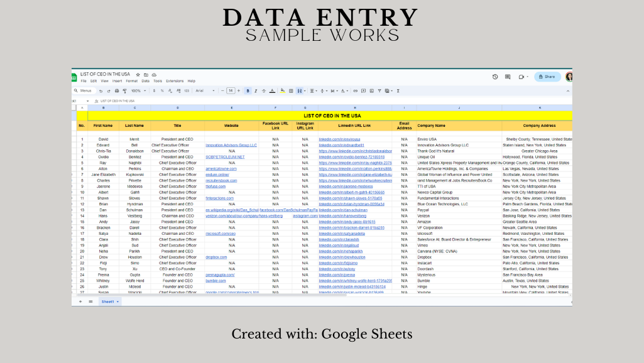Open the fill color bucket

point(283,90)
